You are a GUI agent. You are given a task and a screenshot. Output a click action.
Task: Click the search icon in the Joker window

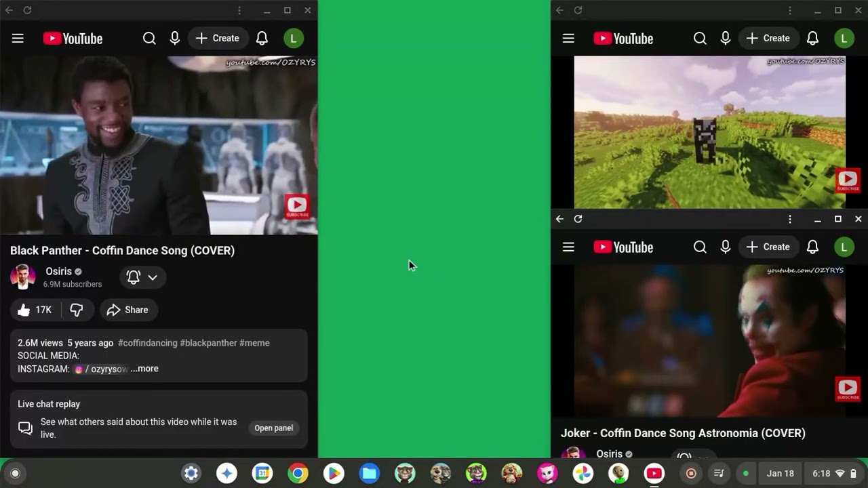click(x=700, y=247)
